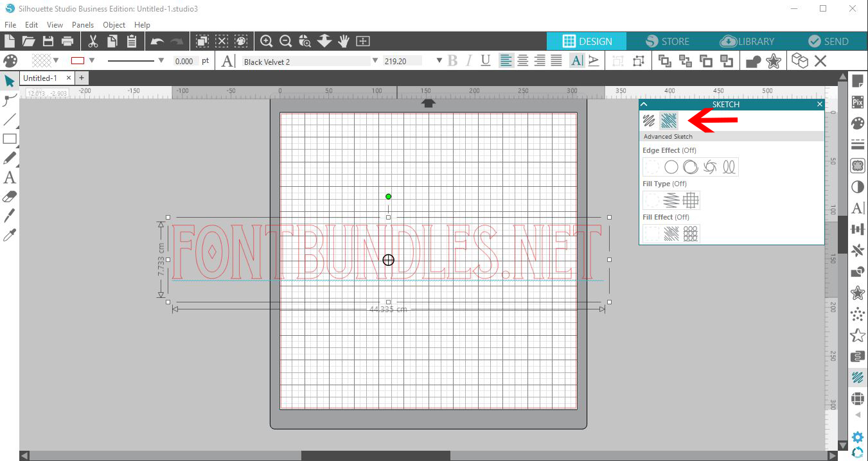Pick the Rectangle drawing tool

coord(10,139)
